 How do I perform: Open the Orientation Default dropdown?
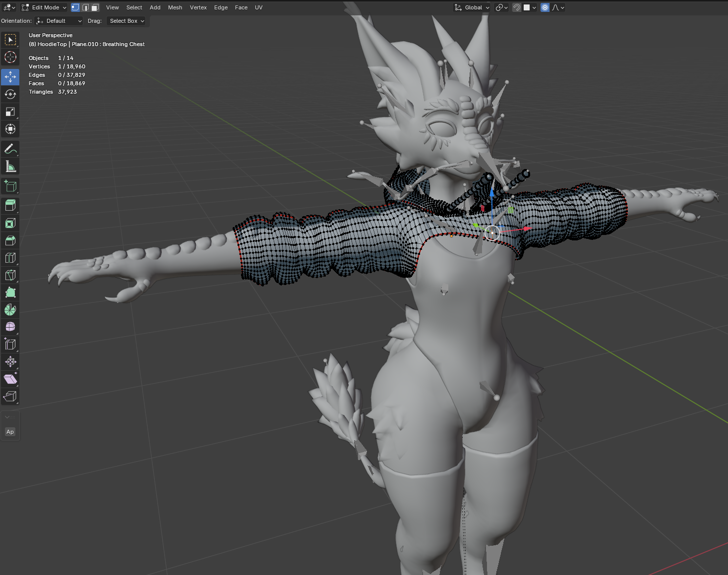tap(59, 21)
